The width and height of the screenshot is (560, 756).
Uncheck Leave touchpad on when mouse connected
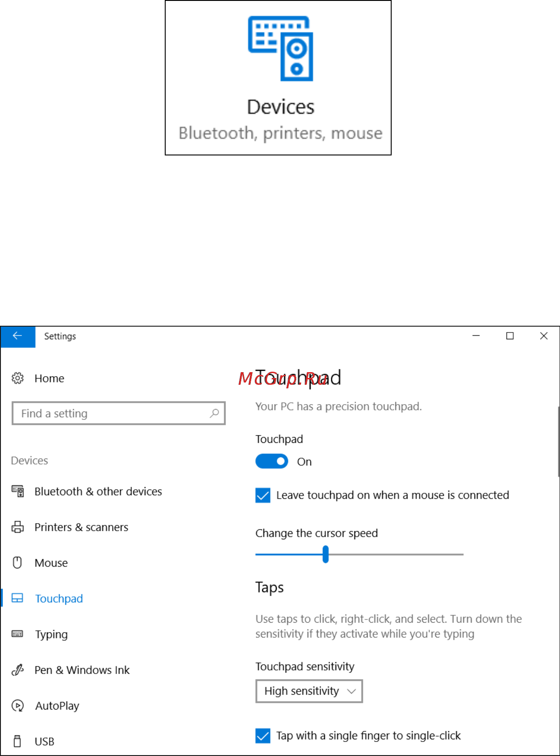(263, 495)
